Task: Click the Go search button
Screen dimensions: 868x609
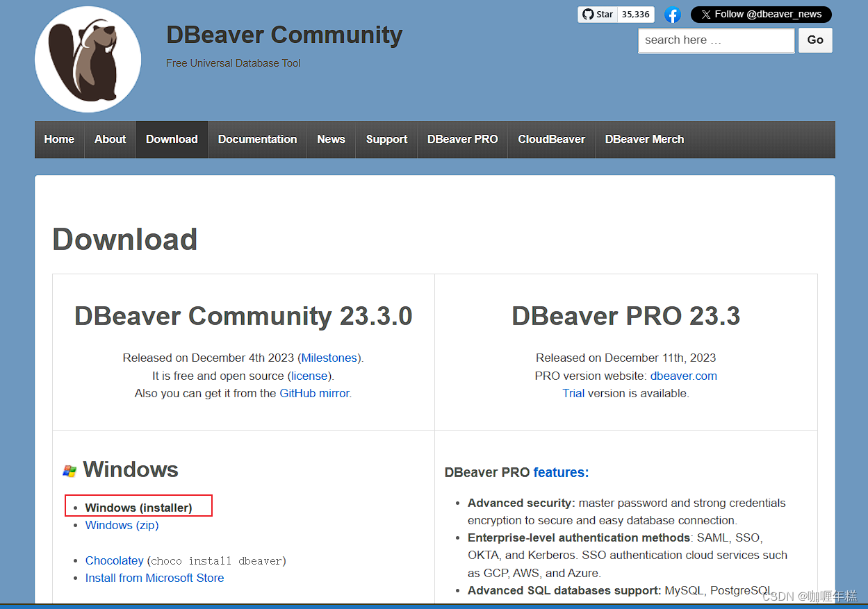Action: (815, 40)
